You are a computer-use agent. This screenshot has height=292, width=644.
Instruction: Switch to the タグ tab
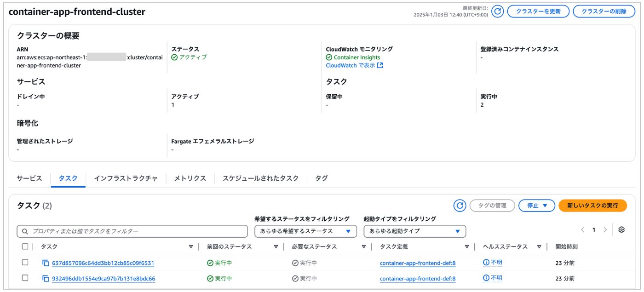coord(322,178)
